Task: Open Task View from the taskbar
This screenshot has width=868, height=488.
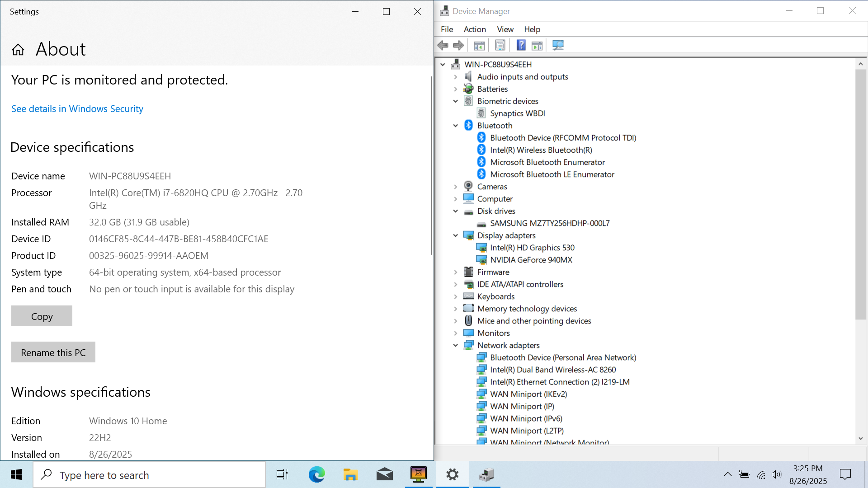Action: pos(282,475)
